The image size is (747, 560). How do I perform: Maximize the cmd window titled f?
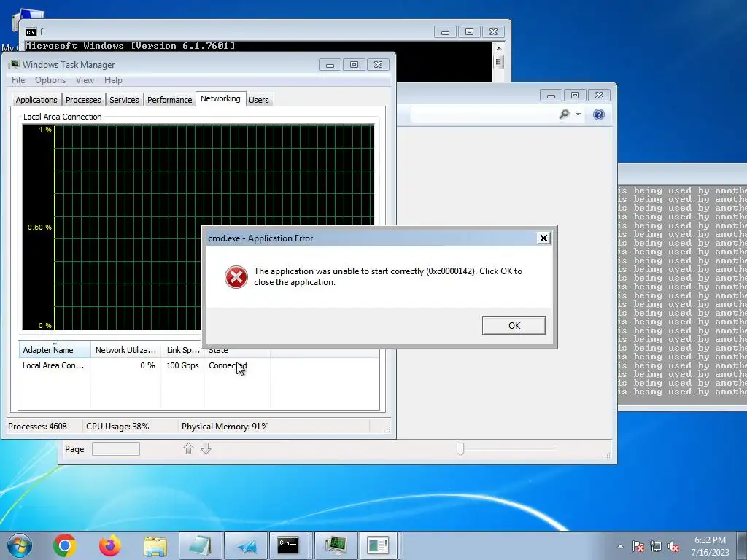coord(469,32)
